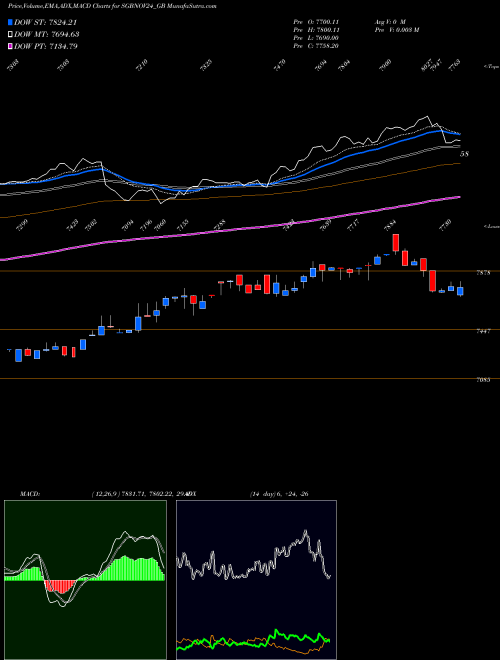Click the 'Pre O: 7760.11' value
The image size is (500, 660).
tap(316, 21)
